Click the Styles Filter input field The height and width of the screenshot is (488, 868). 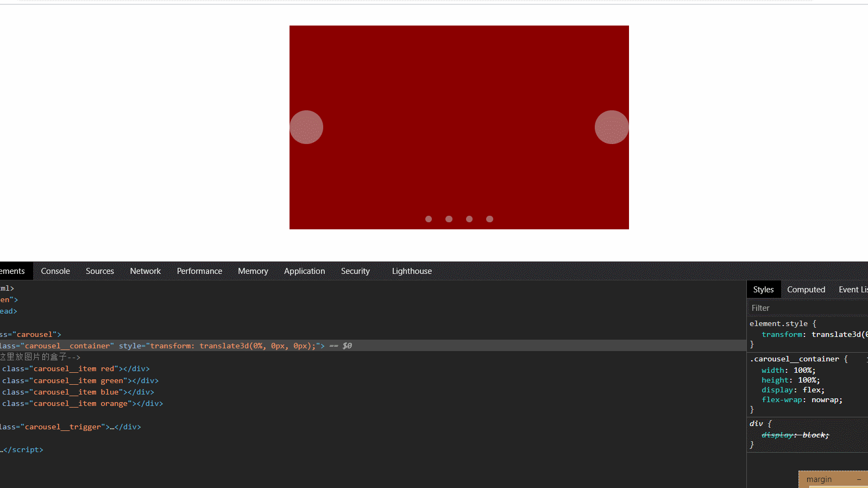pyautogui.click(x=807, y=308)
